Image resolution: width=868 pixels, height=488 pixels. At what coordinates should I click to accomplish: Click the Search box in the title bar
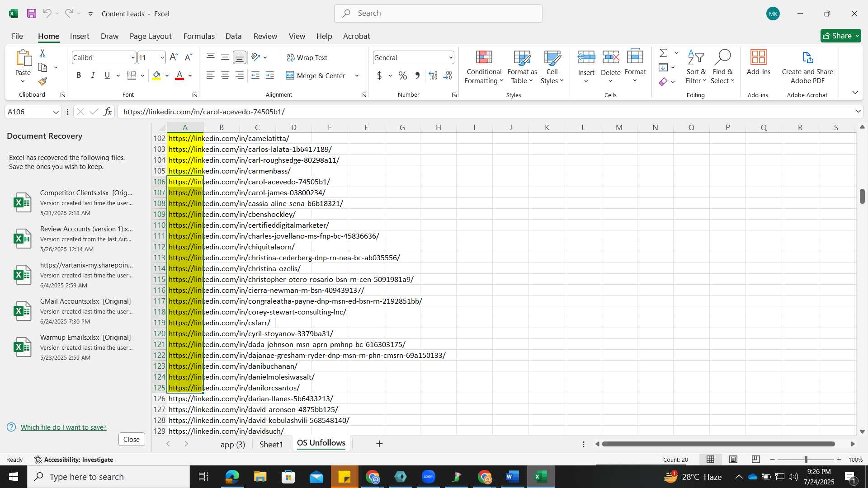click(438, 14)
